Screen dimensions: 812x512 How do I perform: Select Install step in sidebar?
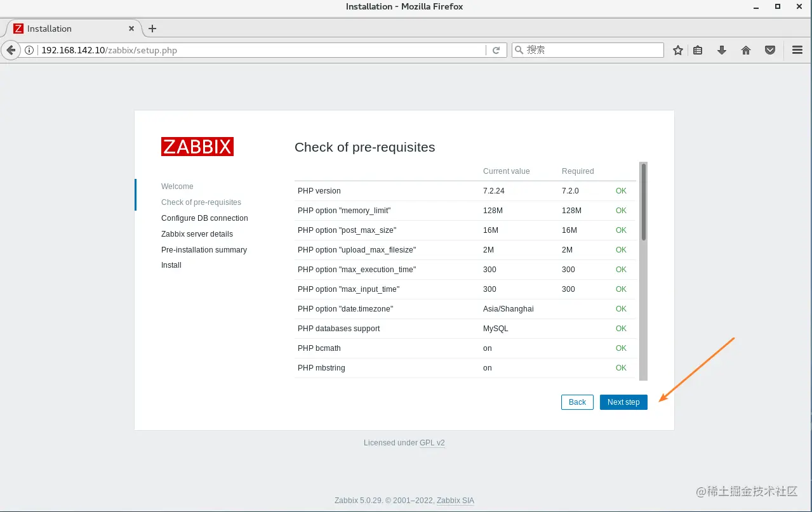(x=171, y=265)
